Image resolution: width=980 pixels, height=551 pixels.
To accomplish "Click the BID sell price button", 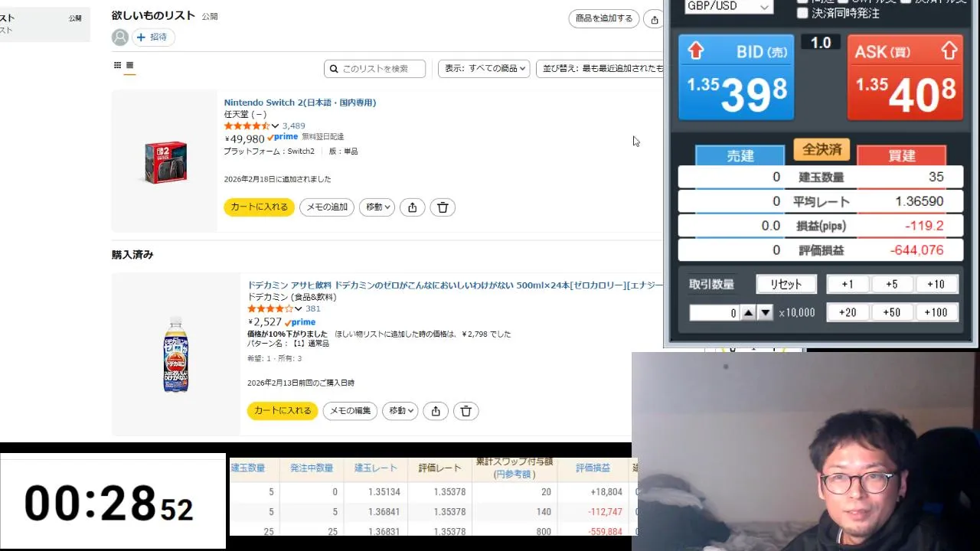I will [x=737, y=77].
